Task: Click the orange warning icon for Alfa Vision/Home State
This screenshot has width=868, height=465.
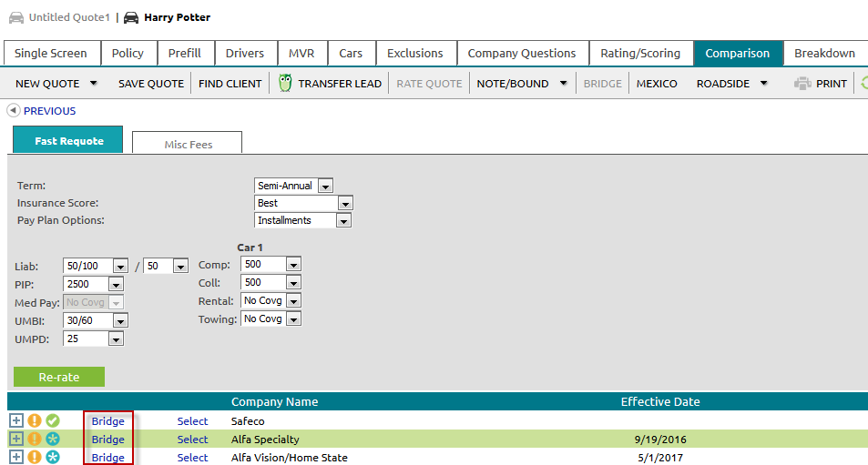Action: pyautogui.click(x=35, y=458)
